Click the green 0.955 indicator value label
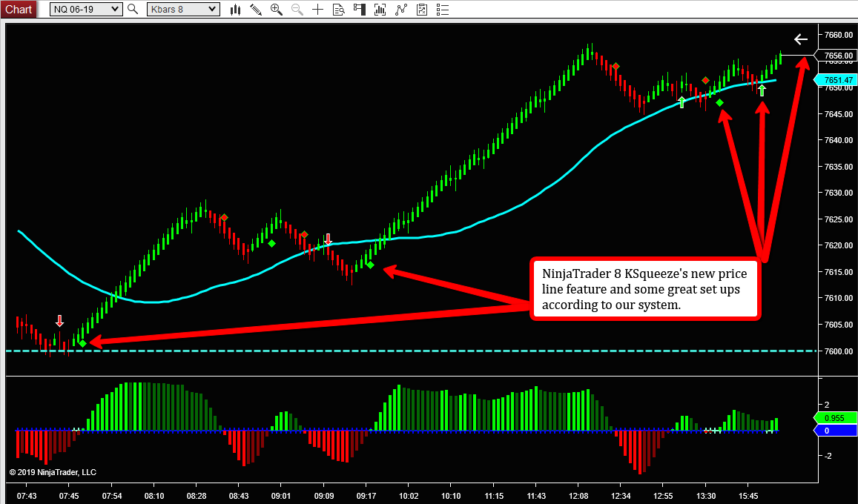858x504 pixels. (x=836, y=417)
